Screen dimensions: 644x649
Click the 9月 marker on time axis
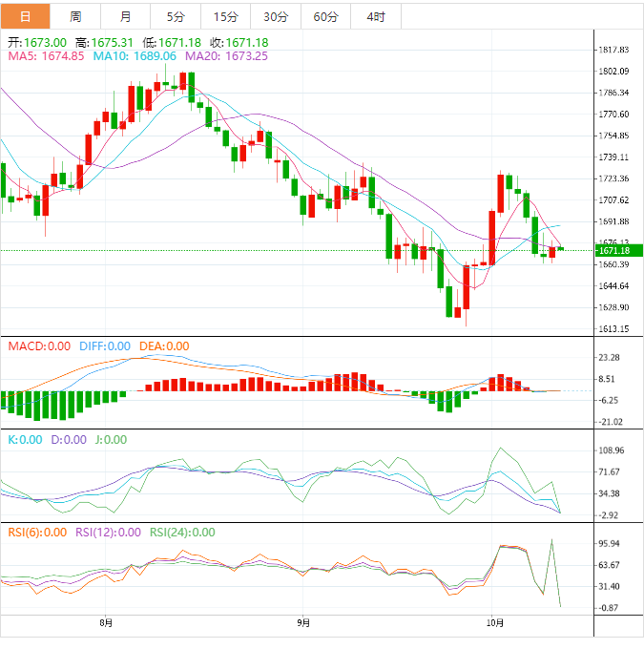pos(302,623)
